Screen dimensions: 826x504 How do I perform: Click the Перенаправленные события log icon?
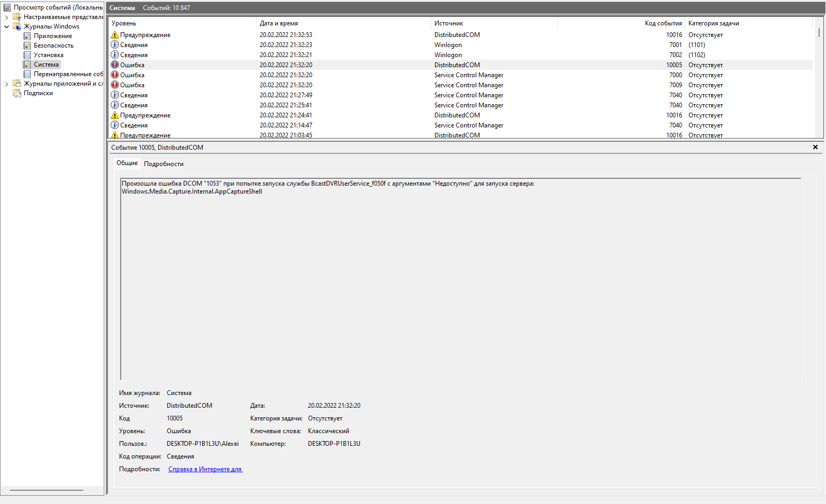tap(27, 74)
